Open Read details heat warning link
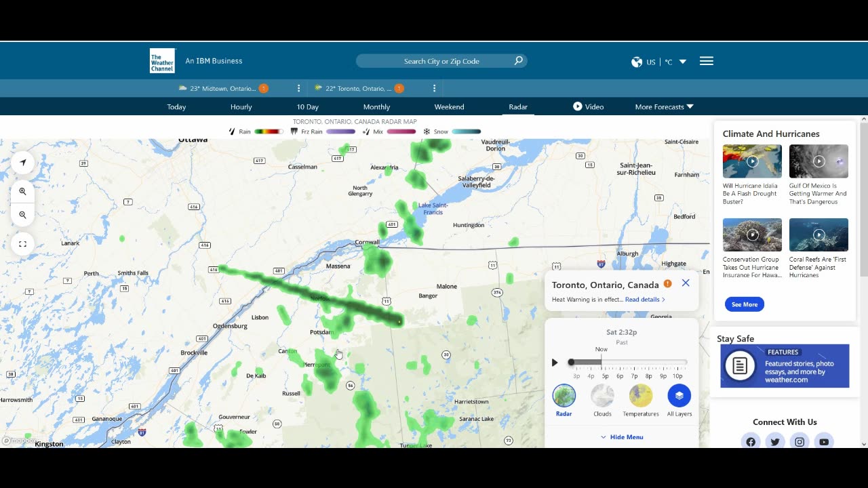 pyautogui.click(x=645, y=300)
